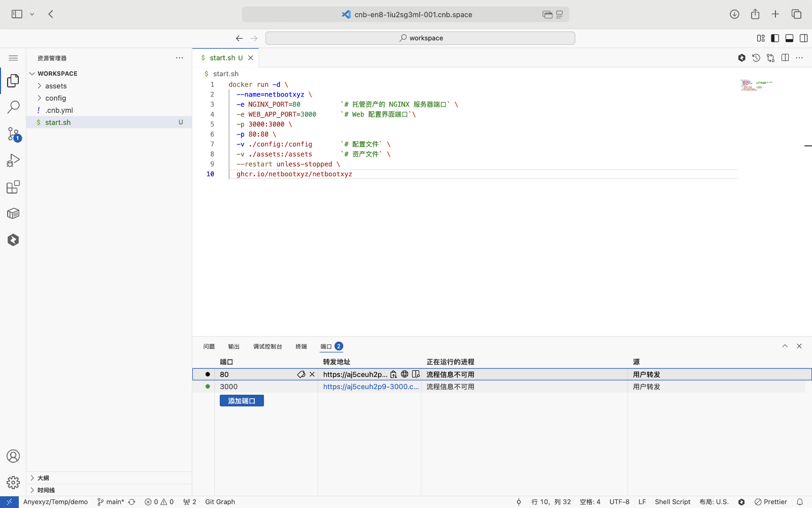Open the Search view in activity bar
Viewport: 812px width, 508px height.
point(13,107)
